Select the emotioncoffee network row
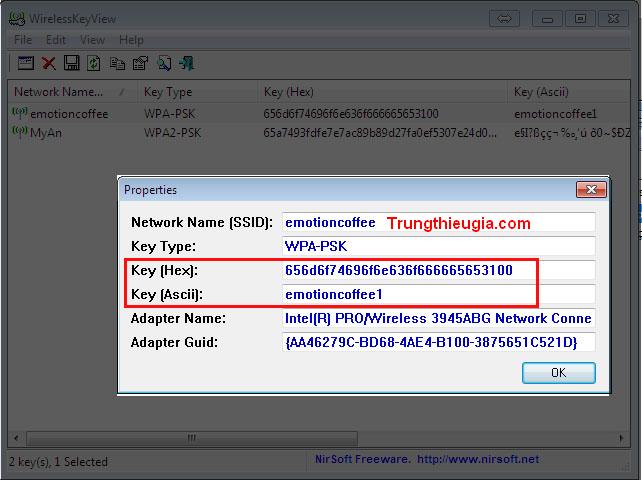The image size is (642, 480). point(319,113)
